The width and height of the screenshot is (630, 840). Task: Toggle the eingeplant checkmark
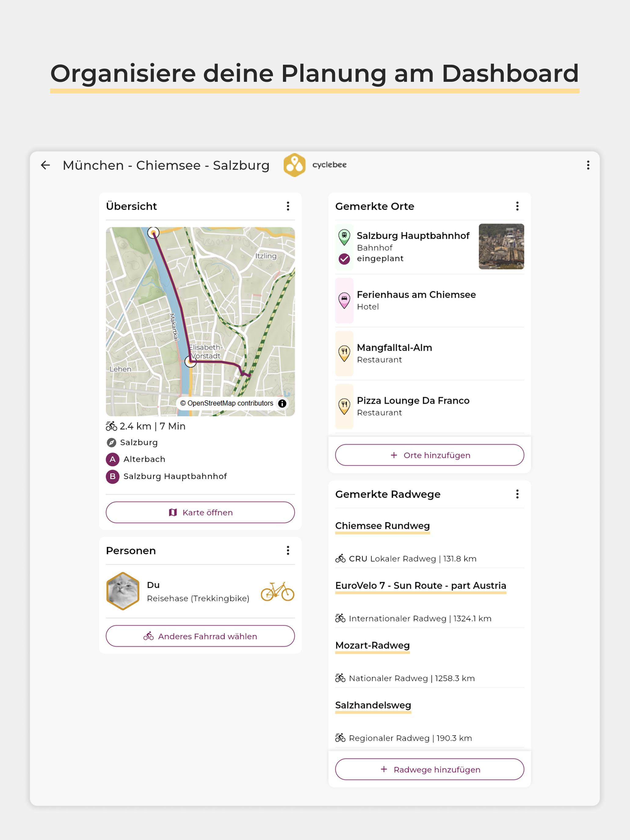(344, 259)
